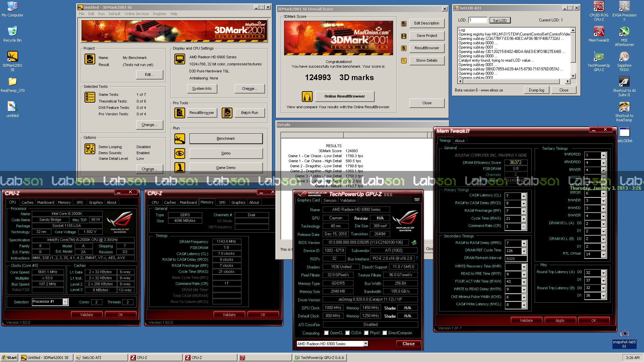The height and width of the screenshot is (362, 644).
Task: Open the Processor #1 selection dropdown
Action: pyautogui.click(x=65, y=302)
